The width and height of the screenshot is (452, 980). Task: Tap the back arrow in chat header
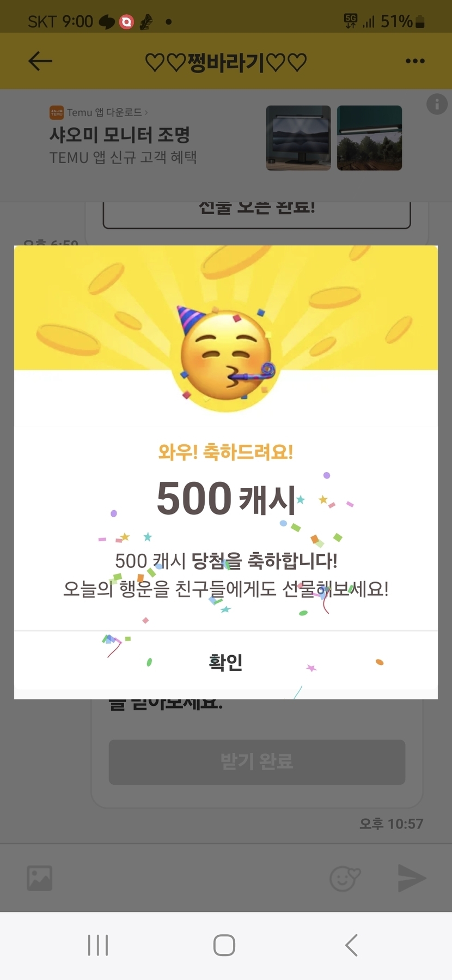(40, 61)
